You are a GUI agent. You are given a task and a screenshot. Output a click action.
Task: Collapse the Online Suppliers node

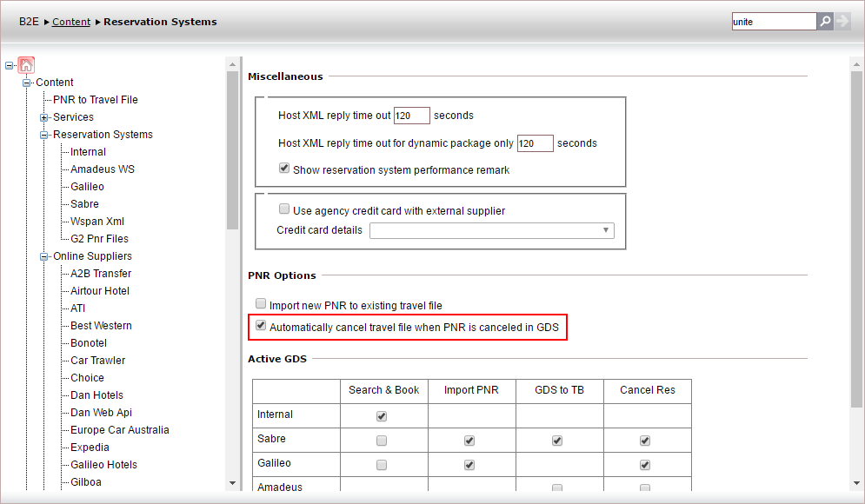[44, 256]
